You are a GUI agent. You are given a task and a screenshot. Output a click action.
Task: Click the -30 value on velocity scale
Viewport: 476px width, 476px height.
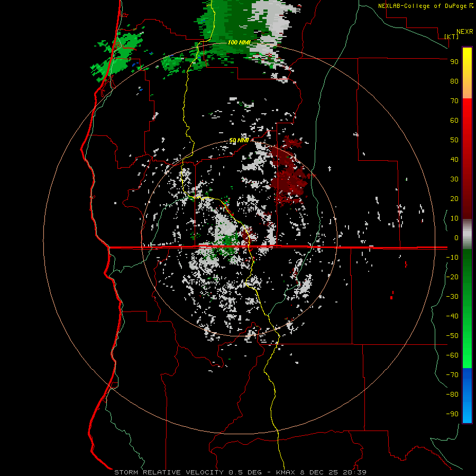click(452, 297)
